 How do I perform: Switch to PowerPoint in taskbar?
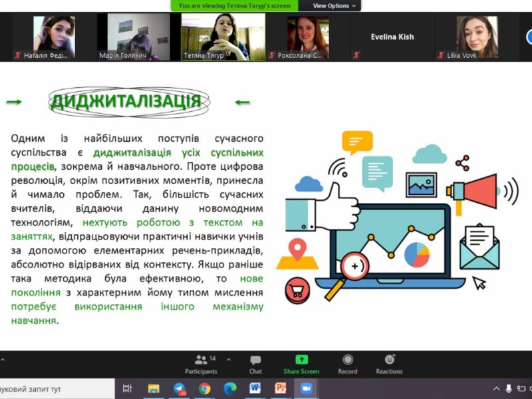[x=281, y=388]
